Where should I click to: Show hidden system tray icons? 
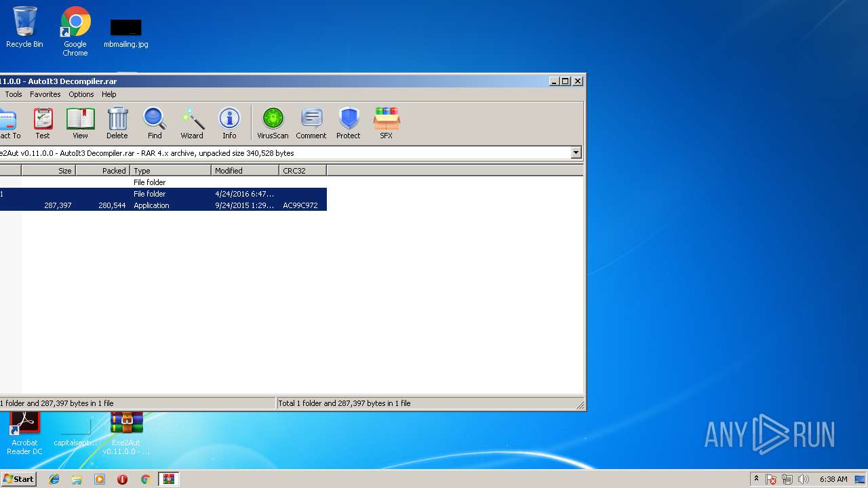[x=756, y=479]
